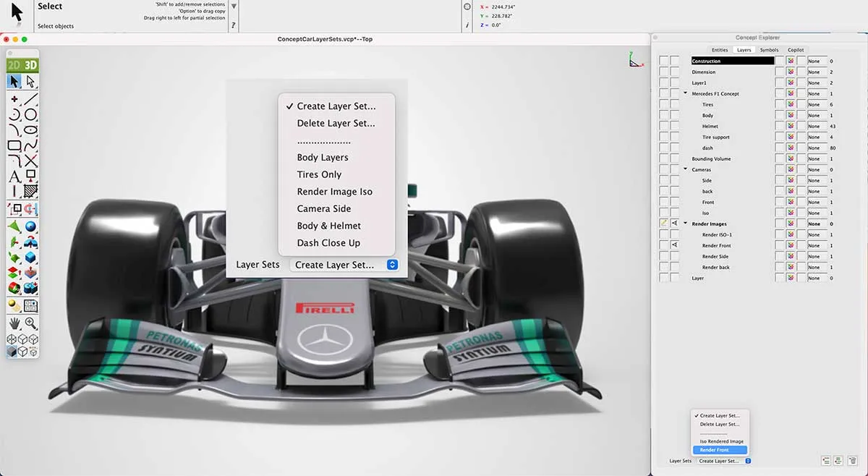Image resolution: width=868 pixels, height=476 pixels.
Task: Collapse the Cameras group in Concept Explorer
Action: tap(684, 169)
